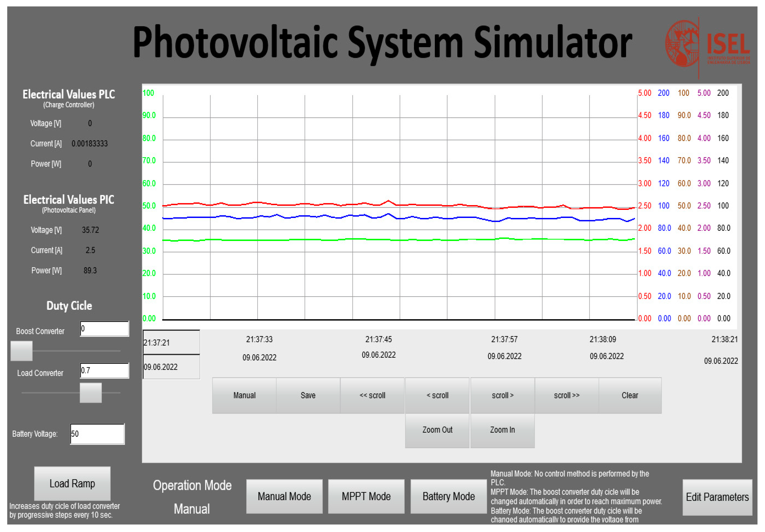Click the Load Converter slider thumb
The width and height of the screenshot is (765, 532).
[x=91, y=393]
